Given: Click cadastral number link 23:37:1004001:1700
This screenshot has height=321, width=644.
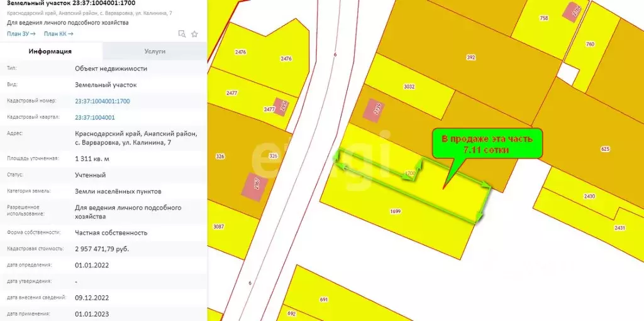Looking at the screenshot, I should click(x=103, y=101).
